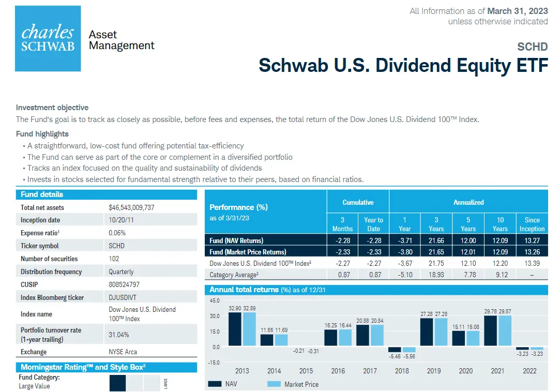Click the 2018 NAV negative bar
The image size is (560, 392).
tap(395, 350)
